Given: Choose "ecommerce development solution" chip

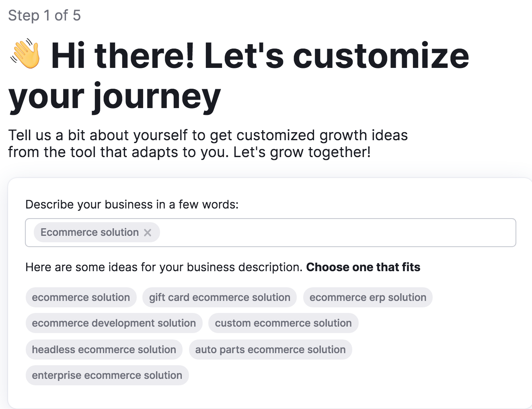Looking at the screenshot, I should point(114,323).
